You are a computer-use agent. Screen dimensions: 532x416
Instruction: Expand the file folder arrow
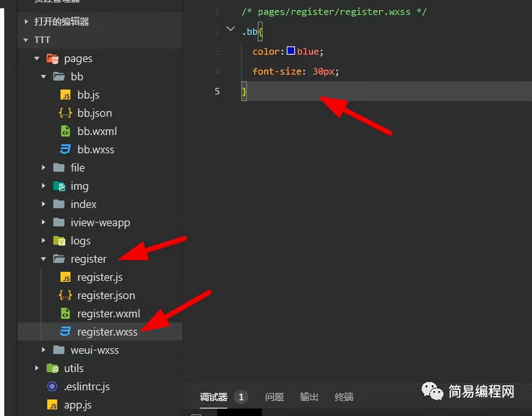[44, 168]
